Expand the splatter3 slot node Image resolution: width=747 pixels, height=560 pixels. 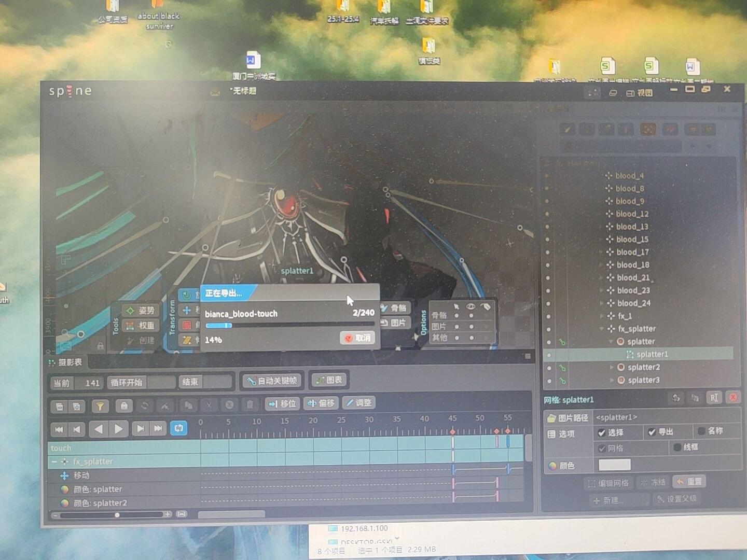click(612, 380)
